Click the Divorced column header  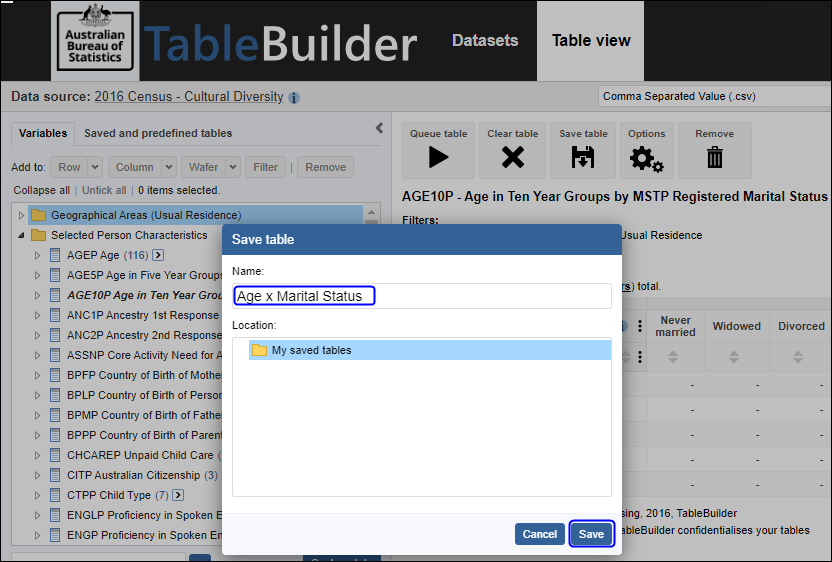pos(801,326)
